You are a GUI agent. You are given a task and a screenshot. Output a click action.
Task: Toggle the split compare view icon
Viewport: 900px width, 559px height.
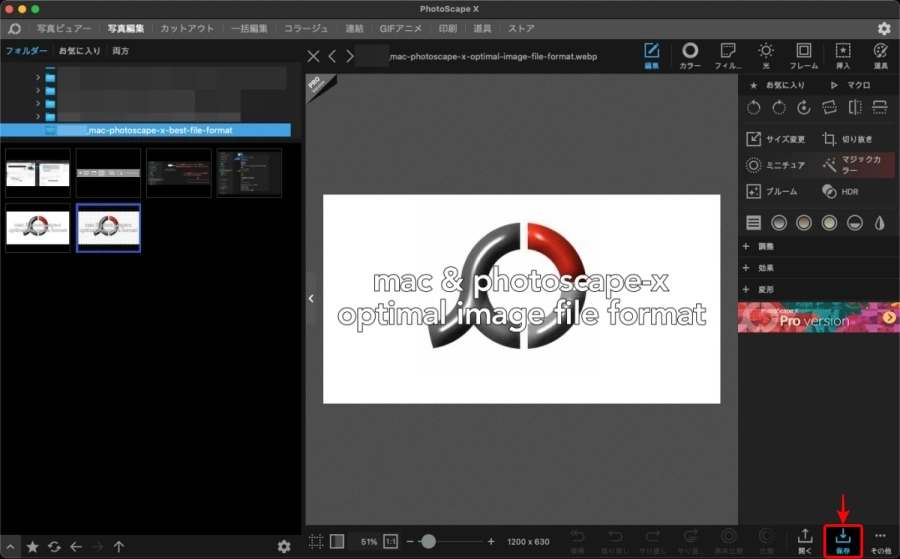337,541
